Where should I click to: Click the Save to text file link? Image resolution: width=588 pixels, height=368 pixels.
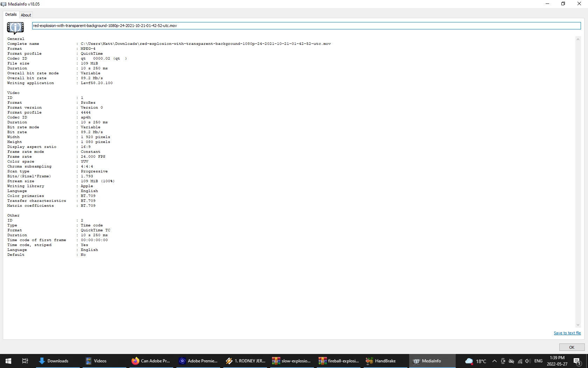pos(567,333)
